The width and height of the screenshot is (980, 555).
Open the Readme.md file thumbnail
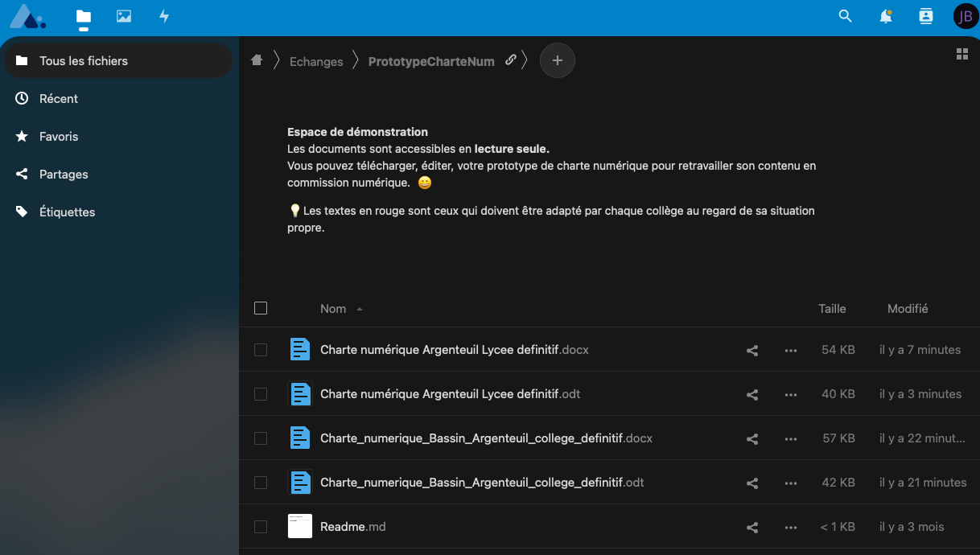[300, 526]
